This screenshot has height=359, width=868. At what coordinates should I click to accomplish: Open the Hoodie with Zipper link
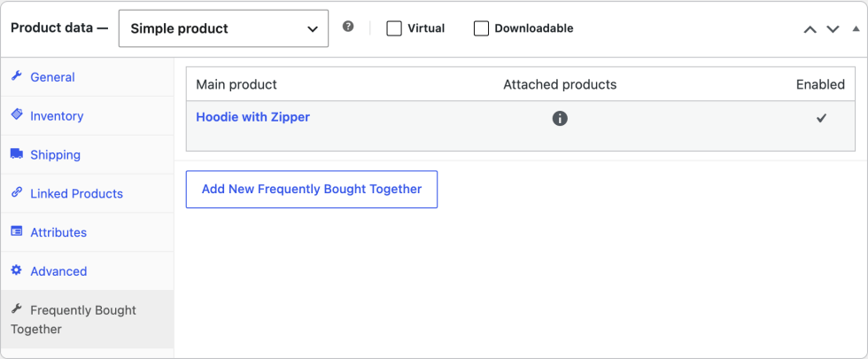(x=253, y=117)
